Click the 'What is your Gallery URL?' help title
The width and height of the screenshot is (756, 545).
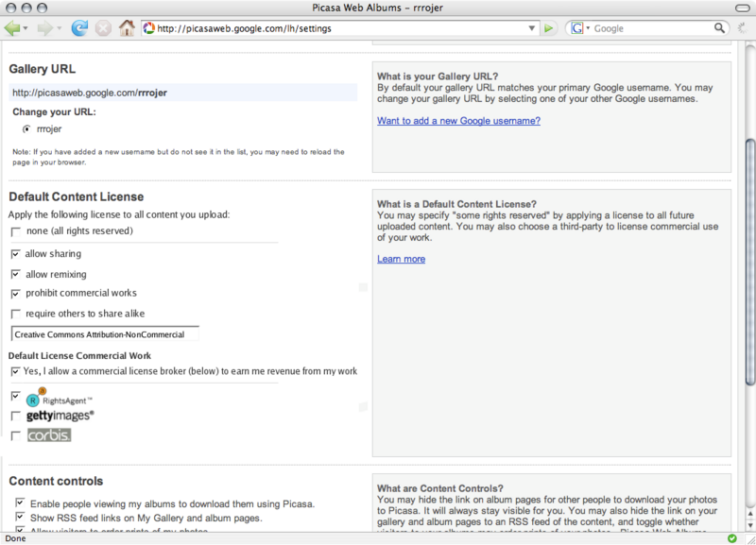pos(438,77)
